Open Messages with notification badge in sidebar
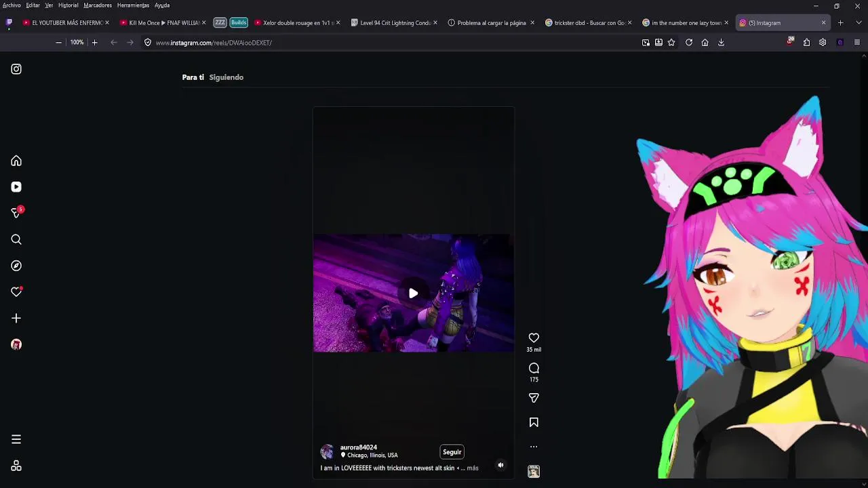The height and width of the screenshot is (488, 868). pyautogui.click(x=16, y=213)
